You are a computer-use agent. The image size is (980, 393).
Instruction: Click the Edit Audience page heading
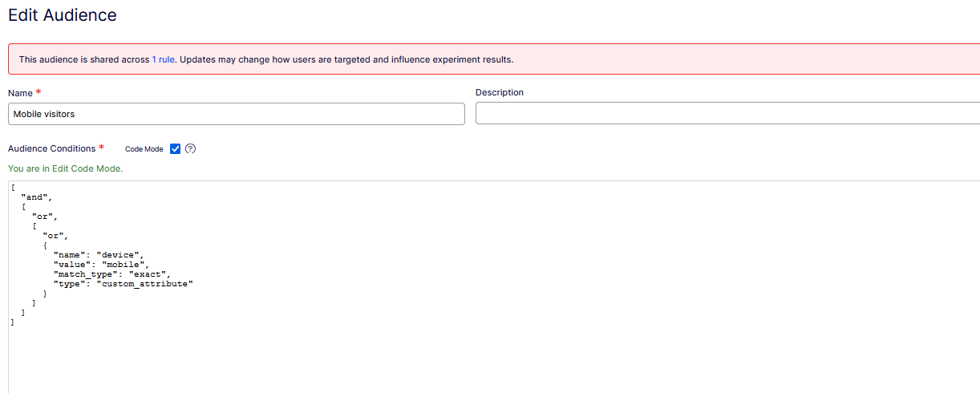click(x=63, y=14)
